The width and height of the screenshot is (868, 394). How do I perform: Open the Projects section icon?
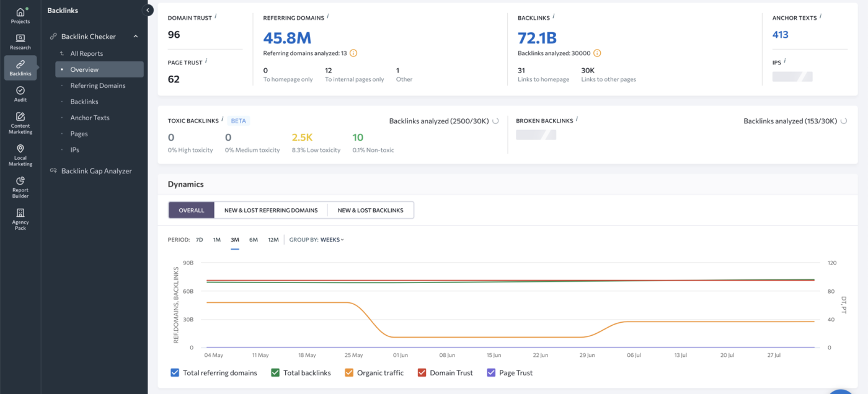coord(20,12)
